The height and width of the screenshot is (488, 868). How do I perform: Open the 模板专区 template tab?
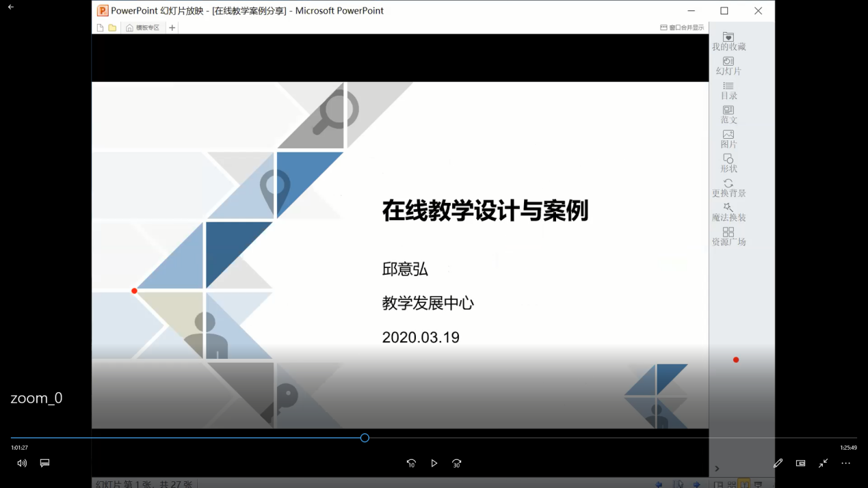143,28
